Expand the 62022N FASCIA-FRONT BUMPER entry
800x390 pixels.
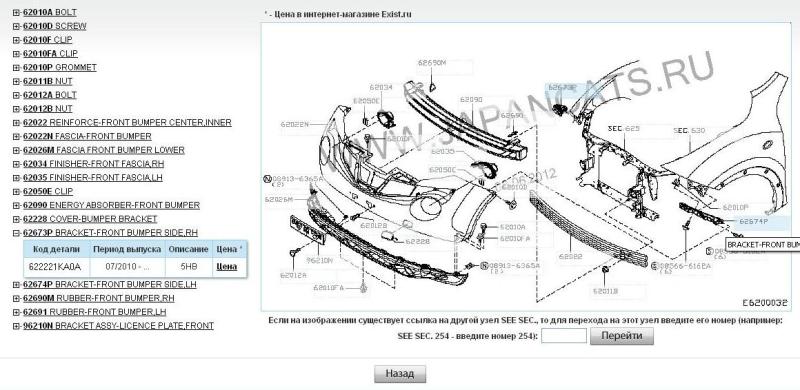click(x=16, y=136)
